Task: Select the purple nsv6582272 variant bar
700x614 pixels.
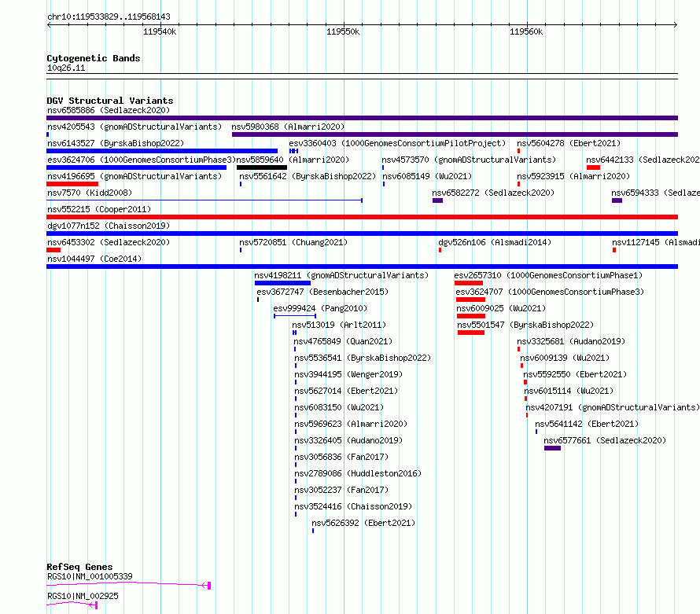Action: [x=437, y=200]
